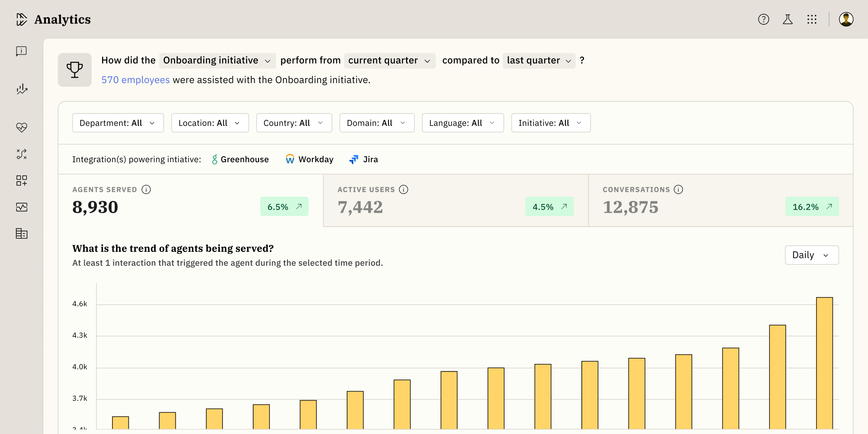Click the 570 employees link
The height and width of the screenshot is (434, 868).
click(x=135, y=80)
